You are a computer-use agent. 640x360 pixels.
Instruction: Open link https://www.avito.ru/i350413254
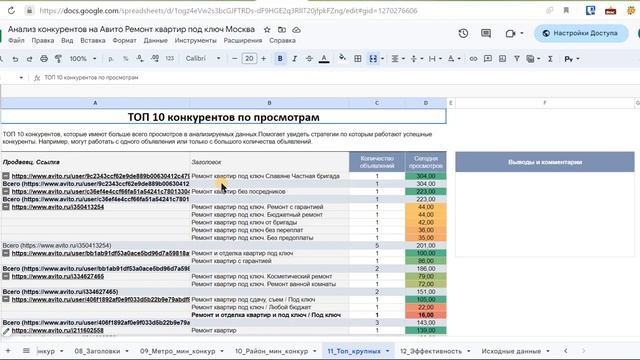coord(58,207)
